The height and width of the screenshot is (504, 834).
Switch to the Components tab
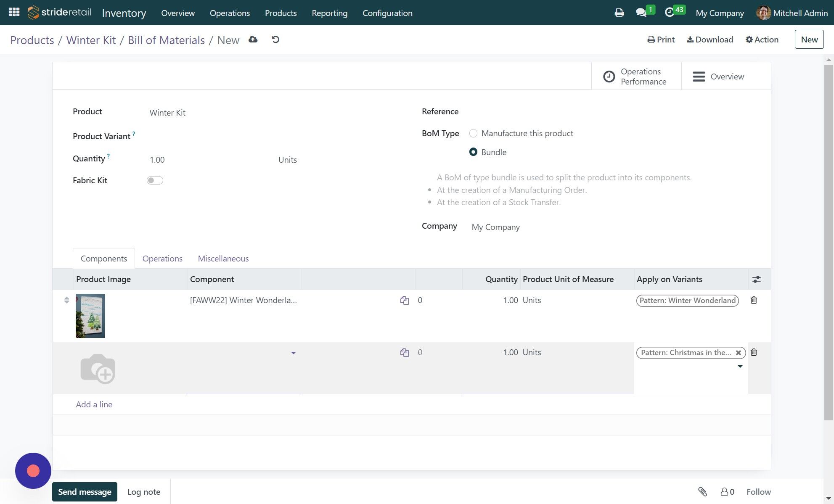pyautogui.click(x=104, y=259)
